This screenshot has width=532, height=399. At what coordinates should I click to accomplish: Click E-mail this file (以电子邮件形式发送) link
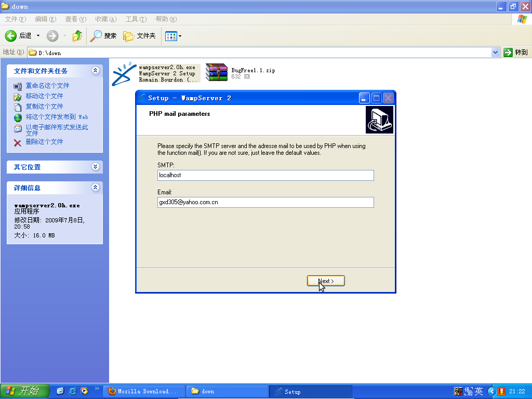(x=57, y=130)
